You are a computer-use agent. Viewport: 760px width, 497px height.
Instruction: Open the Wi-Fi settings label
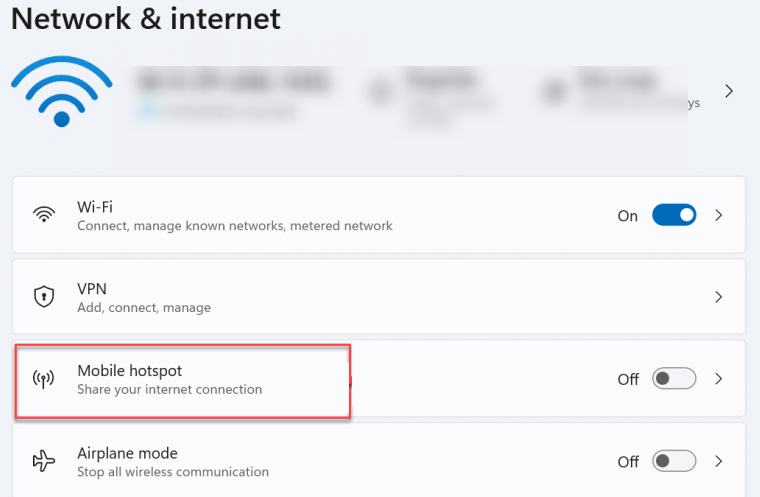point(95,207)
